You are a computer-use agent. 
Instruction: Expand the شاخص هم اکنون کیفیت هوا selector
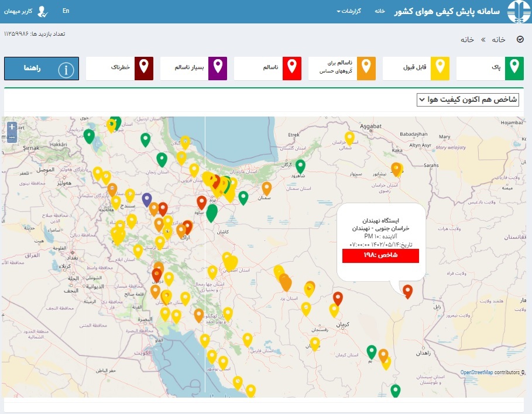click(468, 100)
